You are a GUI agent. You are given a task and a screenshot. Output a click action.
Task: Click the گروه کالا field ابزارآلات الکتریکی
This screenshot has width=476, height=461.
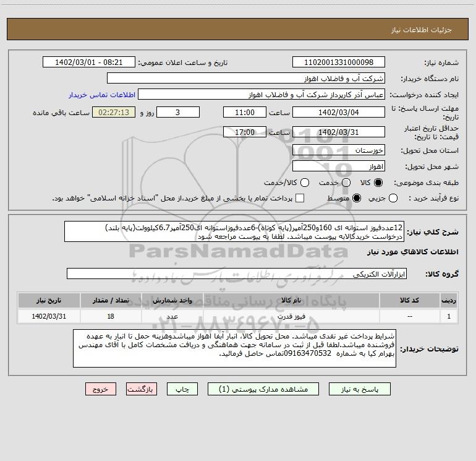point(237,274)
